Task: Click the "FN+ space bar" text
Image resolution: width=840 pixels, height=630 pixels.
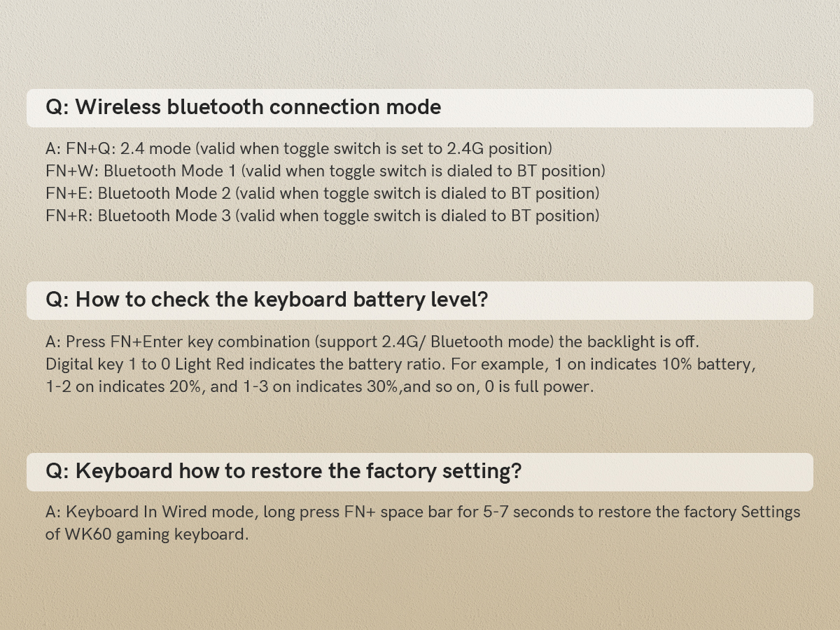Action: coord(399,512)
